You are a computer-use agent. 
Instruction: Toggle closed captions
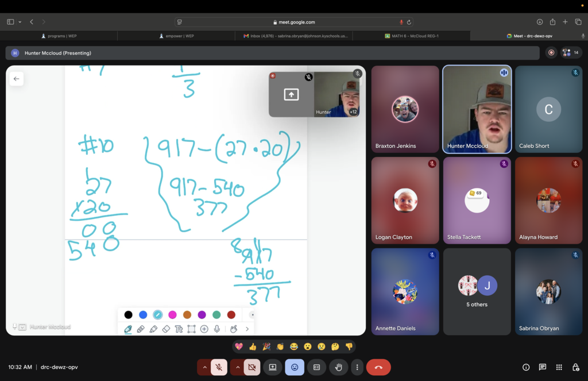[316, 367]
